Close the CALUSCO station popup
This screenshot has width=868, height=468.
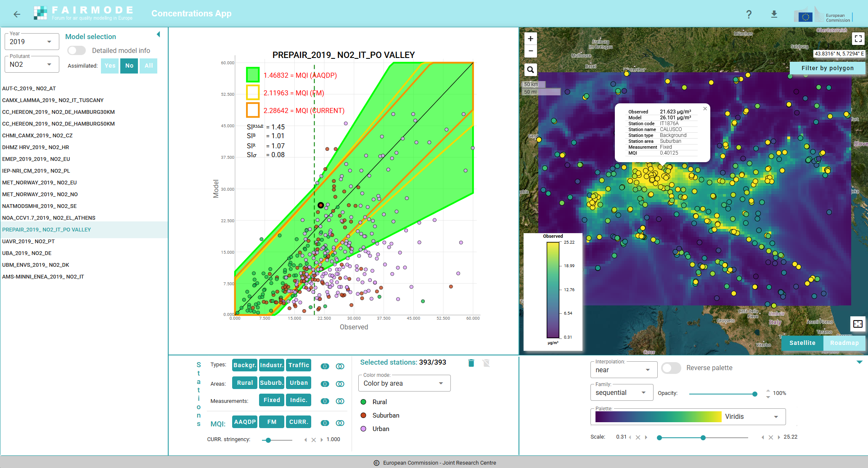click(x=705, y=109)
